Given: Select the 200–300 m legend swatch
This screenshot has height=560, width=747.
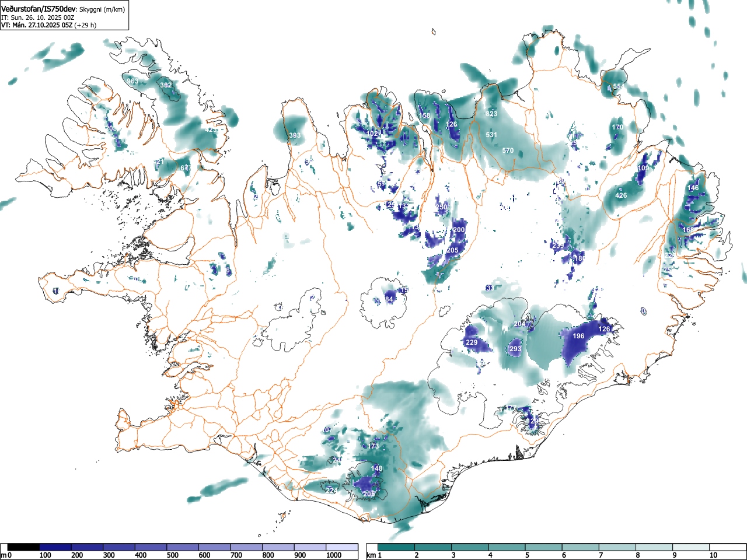Looking at the screenshot, I should click(x=88, y=547).
